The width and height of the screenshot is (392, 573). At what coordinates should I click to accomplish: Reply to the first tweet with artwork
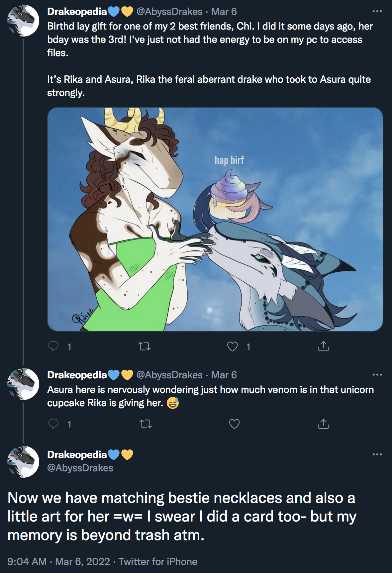pos(53,346)
